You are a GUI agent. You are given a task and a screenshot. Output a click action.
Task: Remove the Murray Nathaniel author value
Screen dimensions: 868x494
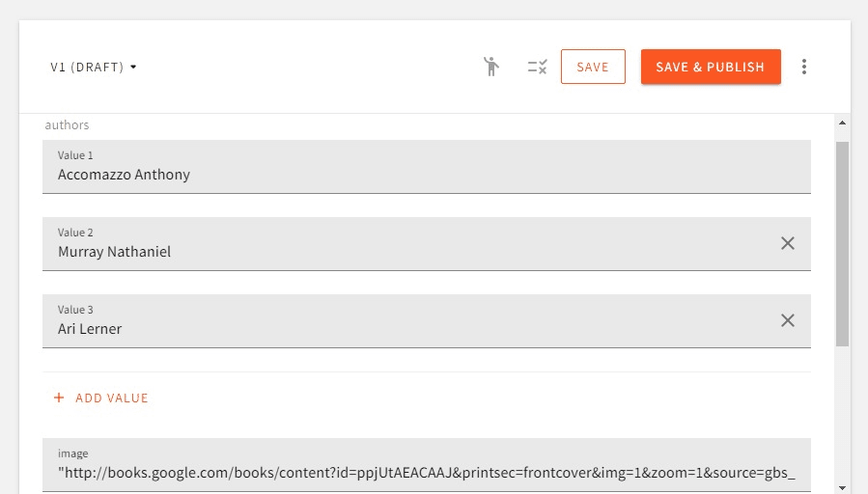(x=788, y=243)
